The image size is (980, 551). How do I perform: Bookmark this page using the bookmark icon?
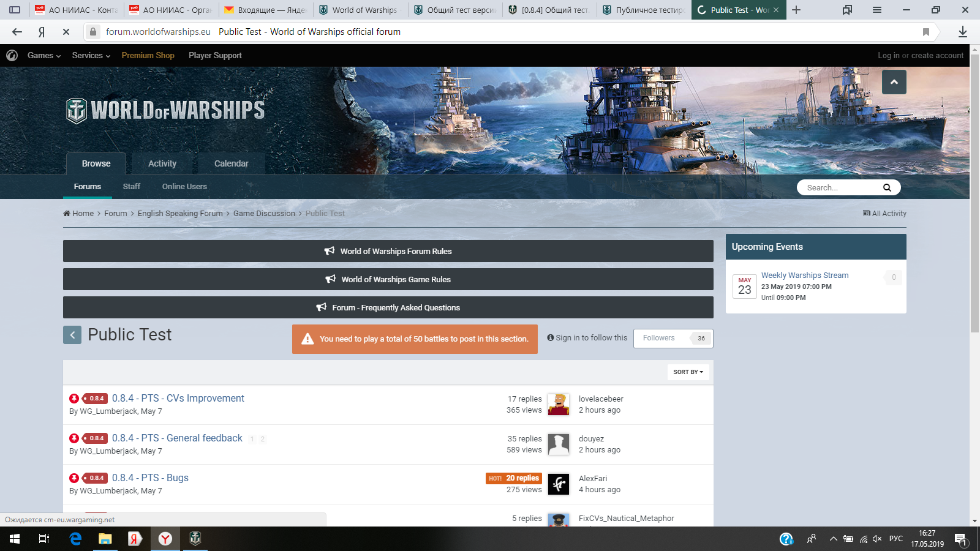point(926,32)
